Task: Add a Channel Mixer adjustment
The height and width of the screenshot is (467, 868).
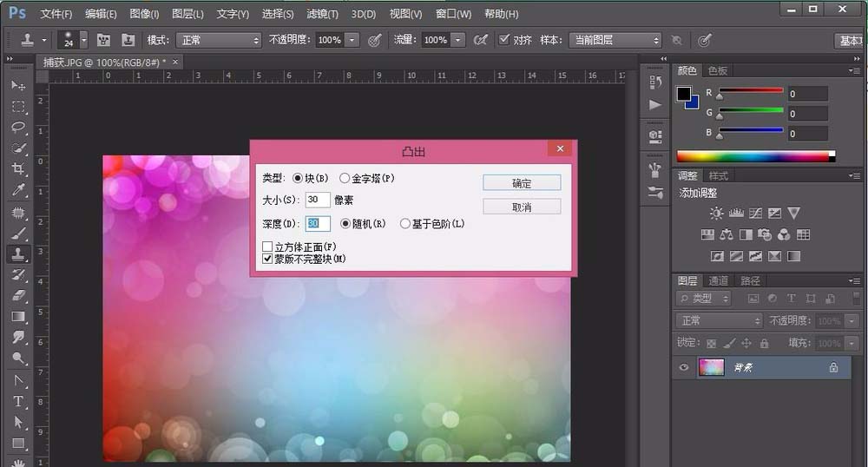Action: coord(784,234)
